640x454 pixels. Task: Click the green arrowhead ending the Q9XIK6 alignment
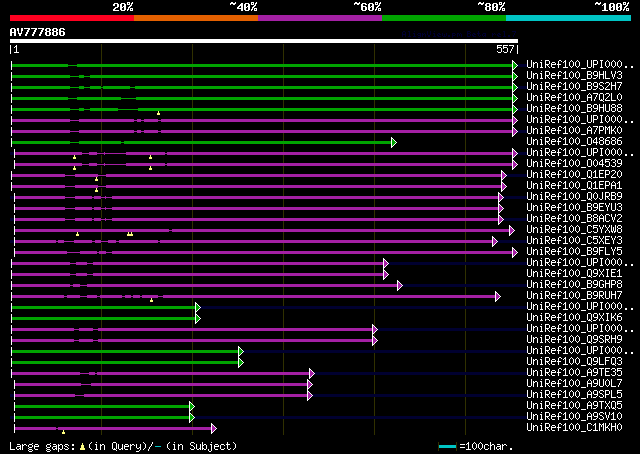[x=198, y=318]
